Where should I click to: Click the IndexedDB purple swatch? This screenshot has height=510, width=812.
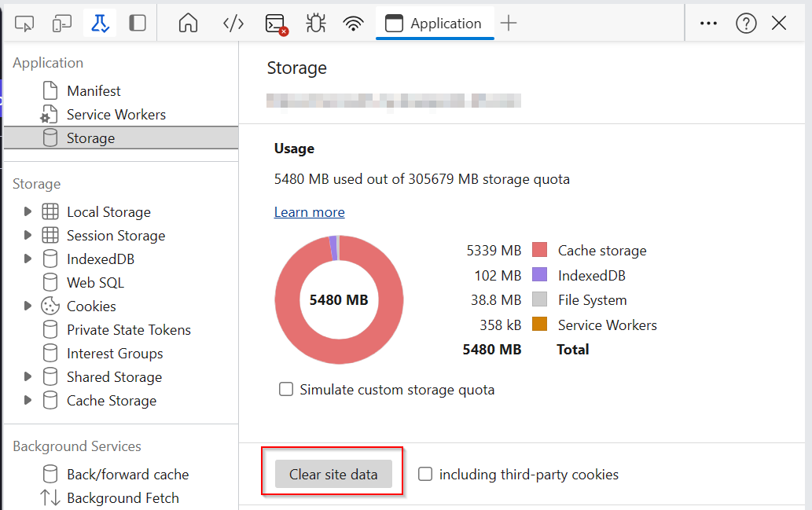[x=539, y=274]
